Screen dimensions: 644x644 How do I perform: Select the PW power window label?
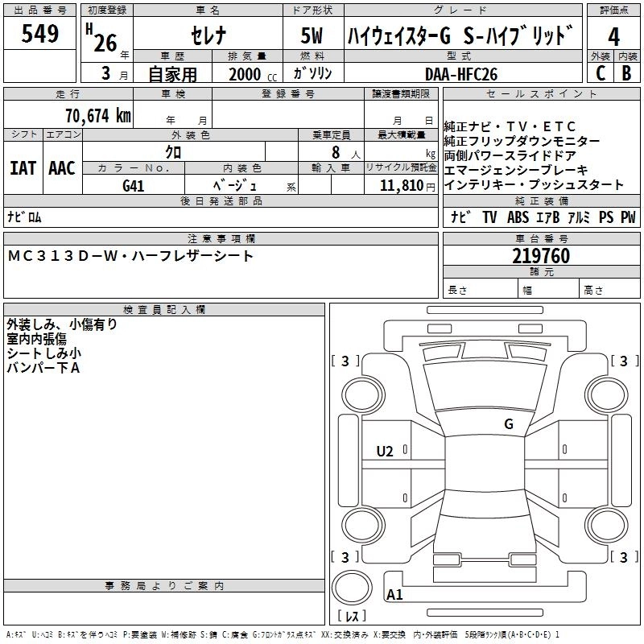click(x=628, y=217)
